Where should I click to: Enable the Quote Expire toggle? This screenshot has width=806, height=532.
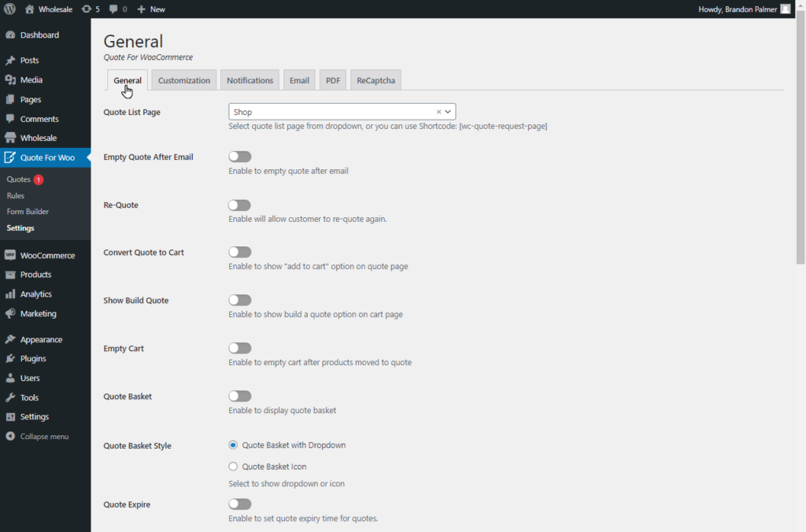pyautogui.click(x=239, y=504)
